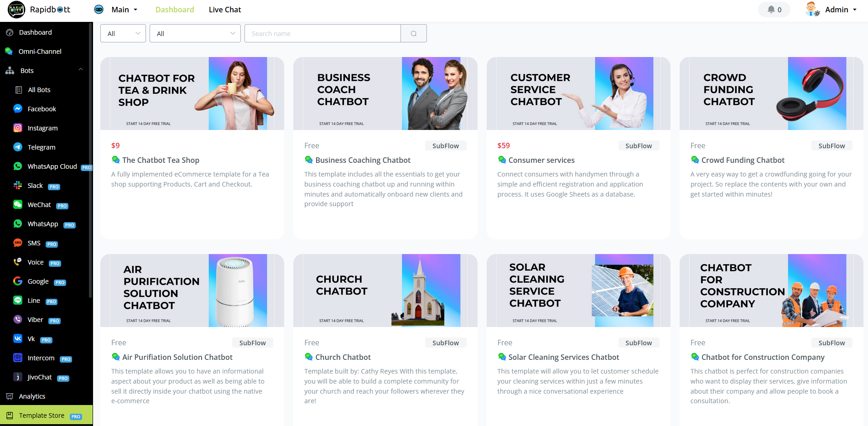Click the Facebook Messenger icon
Viewport: 868px width, 426px height.
[x=18, y=109]
